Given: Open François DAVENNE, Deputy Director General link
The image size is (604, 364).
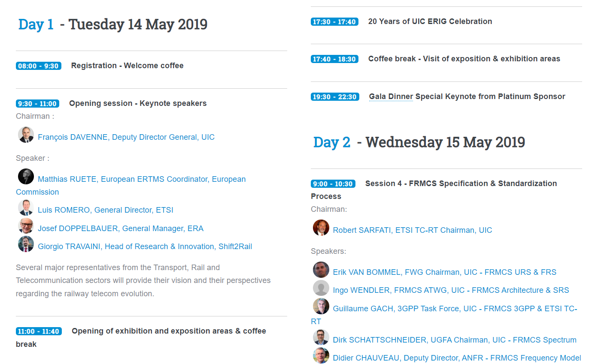Looking at the screenshot, I should click(x=126, y=137).
